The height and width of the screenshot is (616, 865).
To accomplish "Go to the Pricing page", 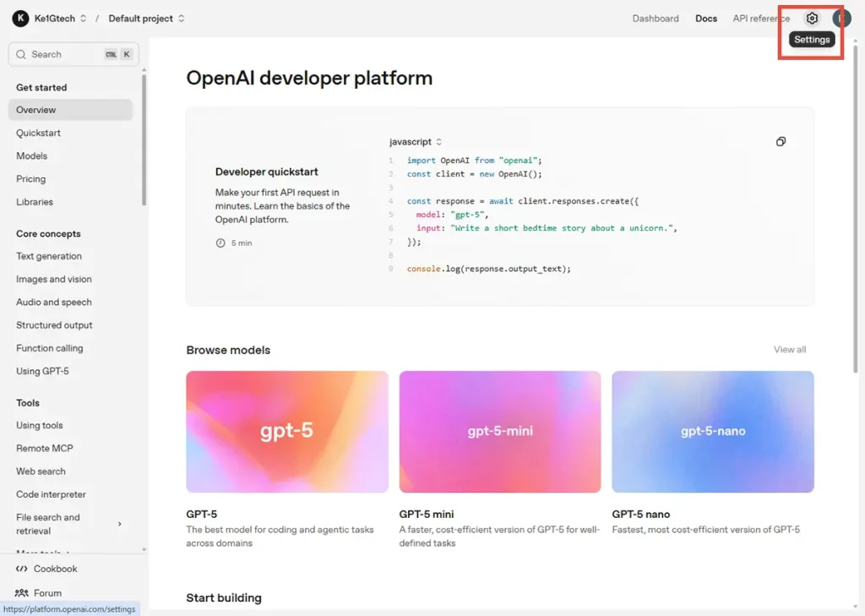I will [31, 179].
